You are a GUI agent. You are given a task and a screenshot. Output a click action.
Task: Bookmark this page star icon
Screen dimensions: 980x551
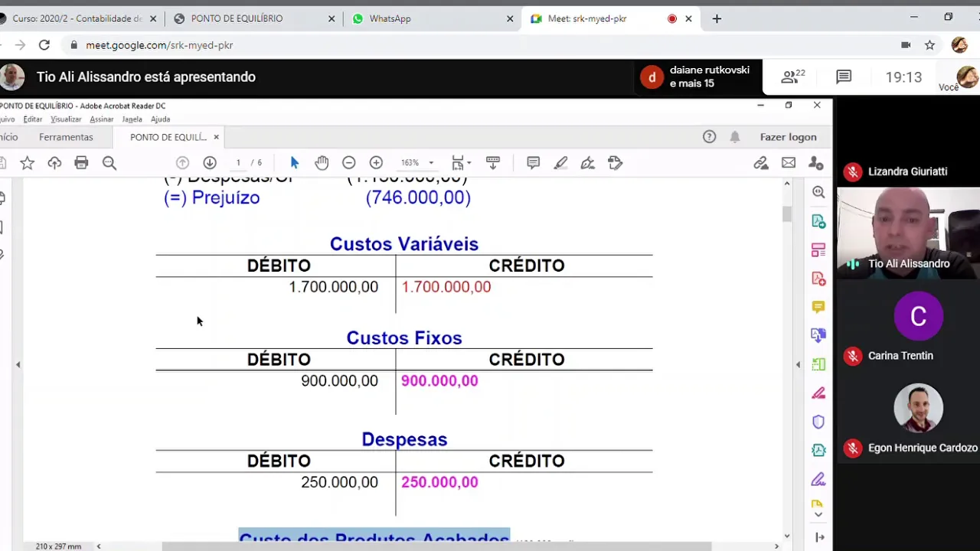[x=929, y=45]
